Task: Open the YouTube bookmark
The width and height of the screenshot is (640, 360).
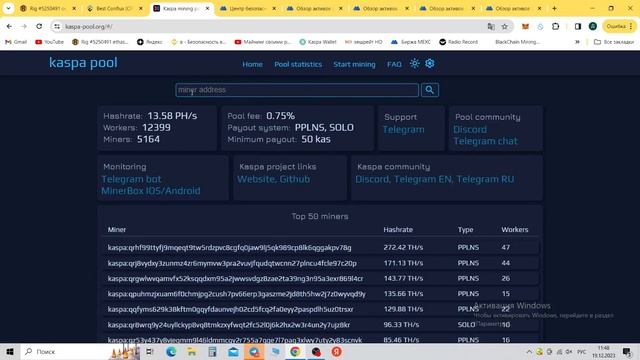Action: click(49, 42)
